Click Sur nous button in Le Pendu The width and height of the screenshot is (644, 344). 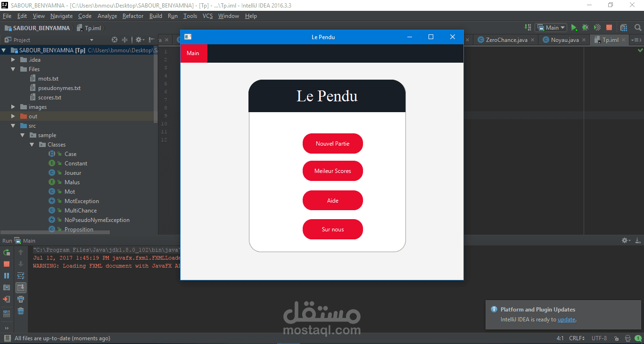pyautogui.click(x=333, y=229)
